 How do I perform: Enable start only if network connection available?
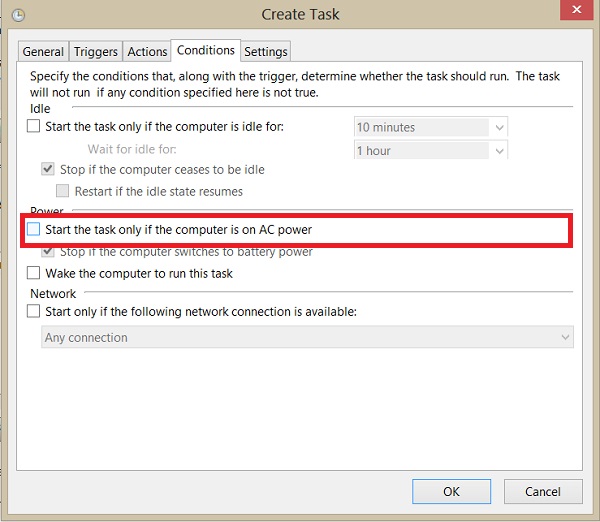click(33, 311)
